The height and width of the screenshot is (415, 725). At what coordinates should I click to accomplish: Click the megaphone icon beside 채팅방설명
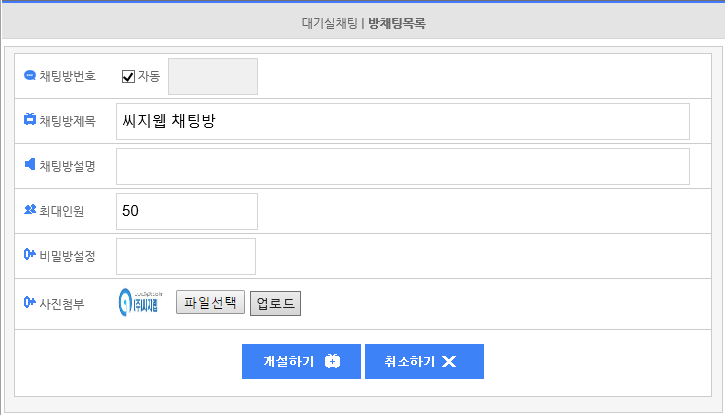point(30,164)
